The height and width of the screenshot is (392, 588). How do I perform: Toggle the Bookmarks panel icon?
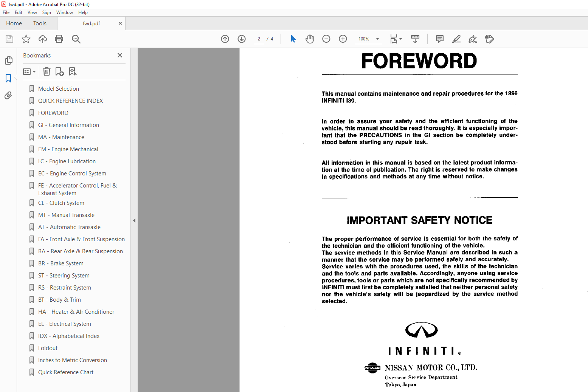click(8, 78)
